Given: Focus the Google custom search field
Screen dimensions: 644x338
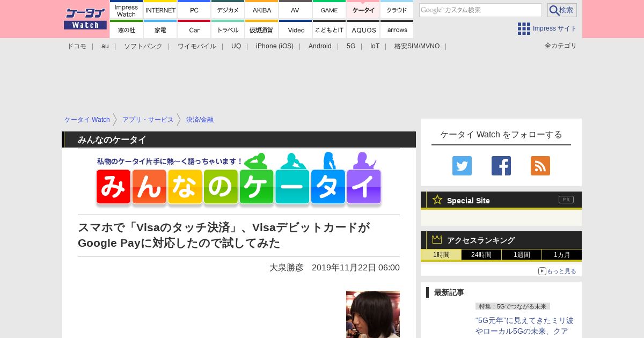Looking at the screenshot, I should [480, 10].
